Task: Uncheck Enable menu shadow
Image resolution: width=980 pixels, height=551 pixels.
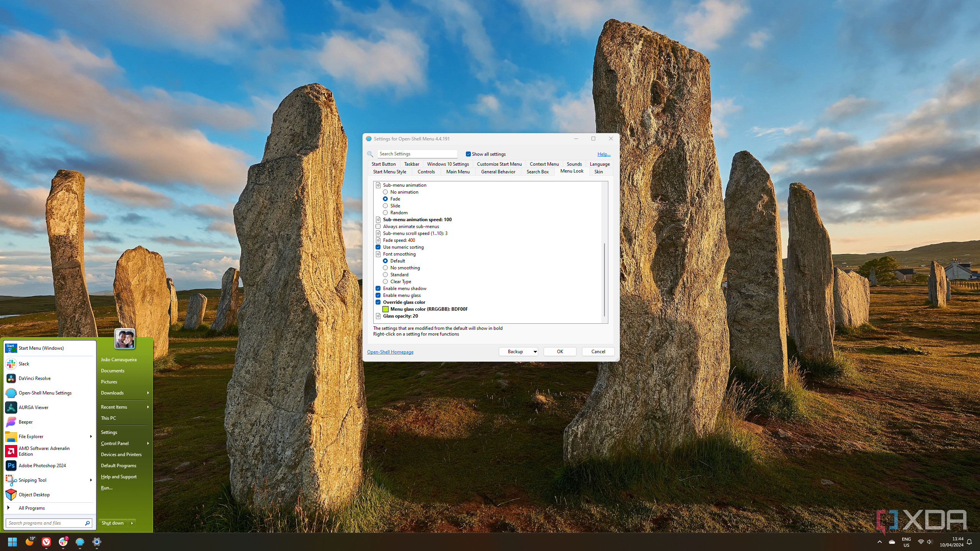Action: [378, 289]
